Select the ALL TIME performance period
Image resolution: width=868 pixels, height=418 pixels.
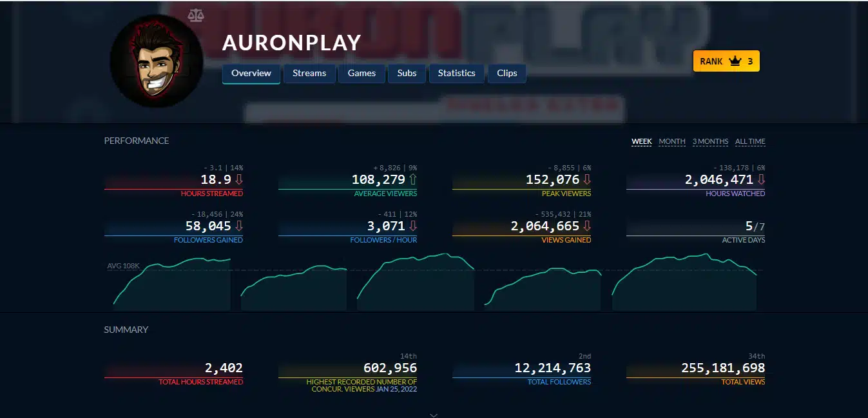(x=750, y=142)
